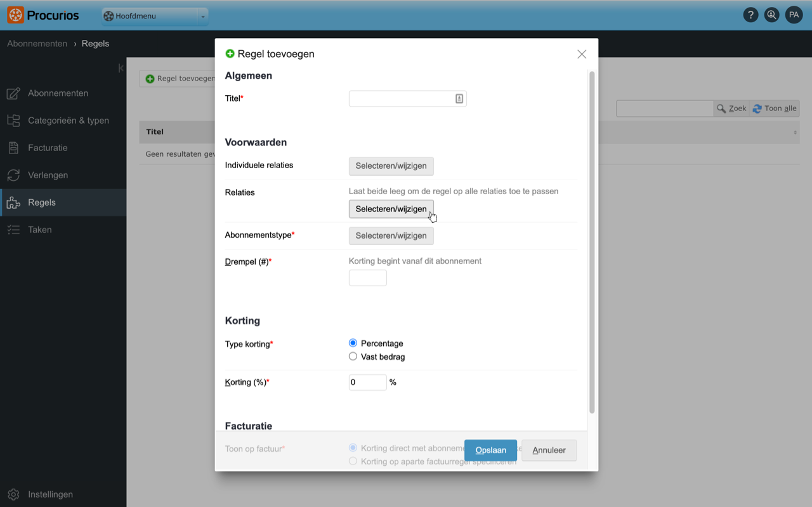Click the Verlengen refresh icon in sidebar
812x507 pixels.
(x=13, y=175)
